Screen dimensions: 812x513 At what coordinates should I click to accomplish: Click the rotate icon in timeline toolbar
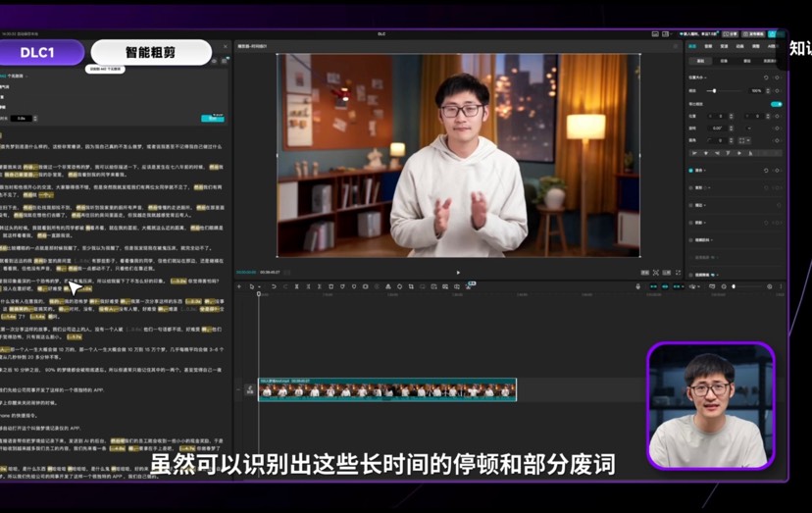399,286
